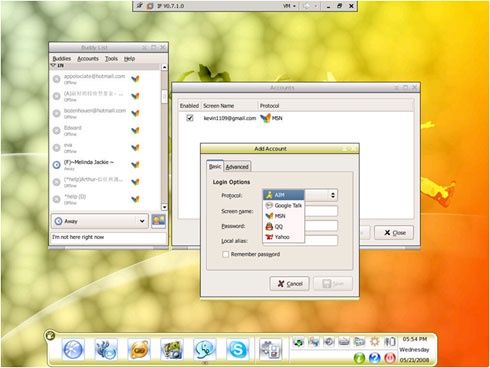
Task: Click the Protocol column header
Action: (336, 106)
